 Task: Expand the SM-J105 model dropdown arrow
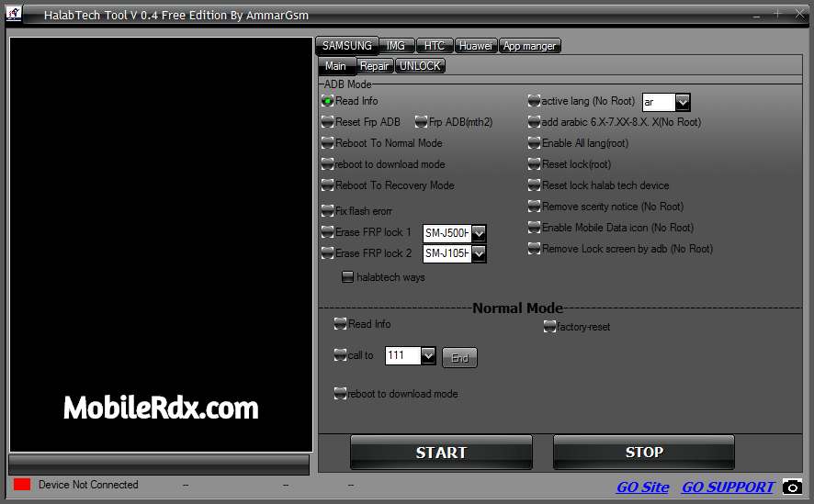[x=479, y=253]
